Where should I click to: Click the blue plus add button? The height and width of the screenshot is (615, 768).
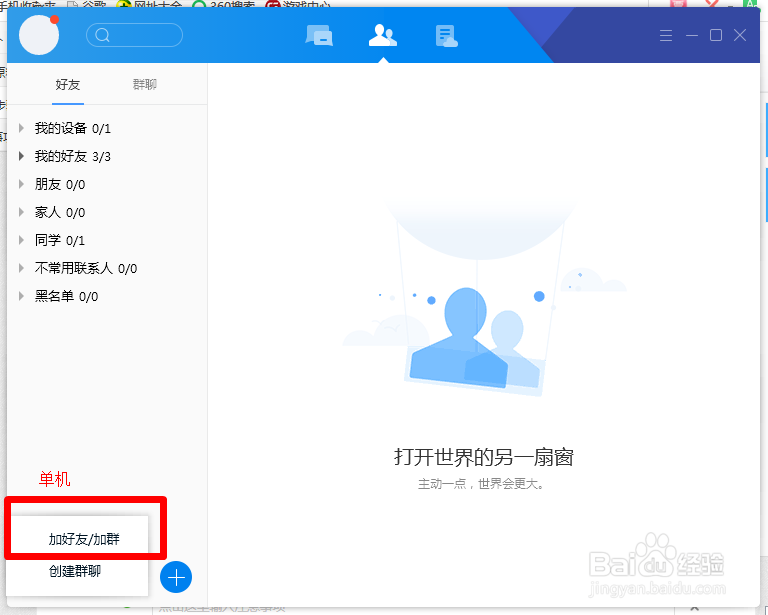pos(176,577)
